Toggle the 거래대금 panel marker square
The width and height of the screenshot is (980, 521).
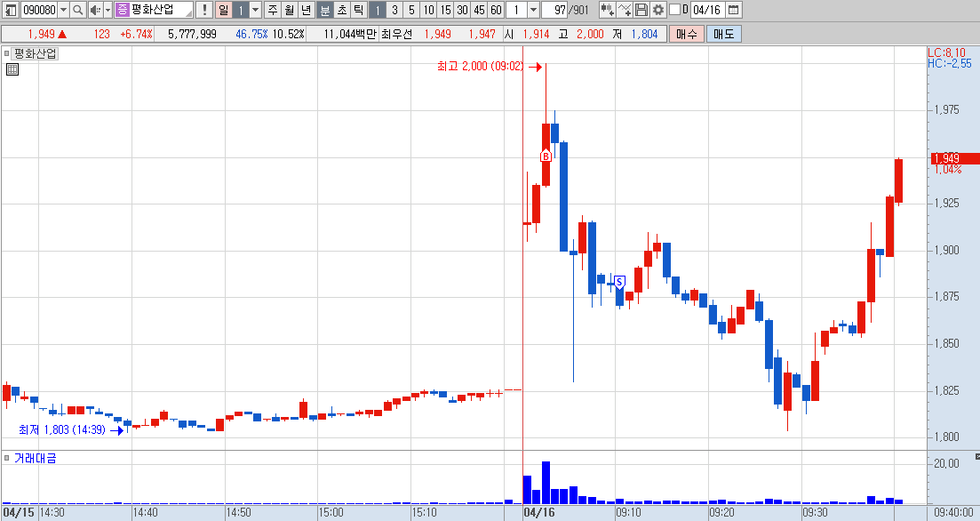[x=7, y=458]
